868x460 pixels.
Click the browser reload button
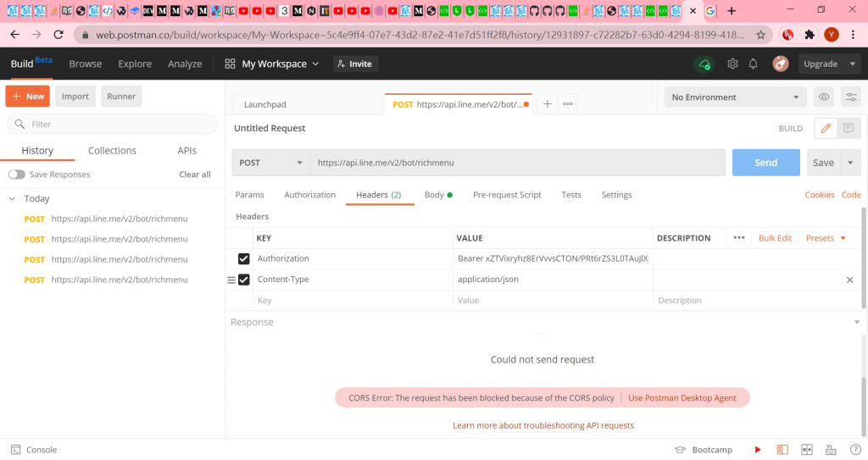58,35
